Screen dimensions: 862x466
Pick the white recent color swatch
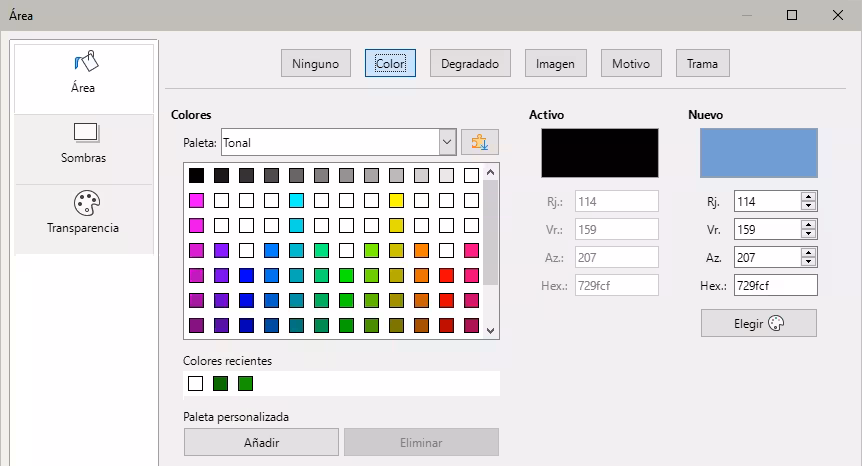click(195, 383)
